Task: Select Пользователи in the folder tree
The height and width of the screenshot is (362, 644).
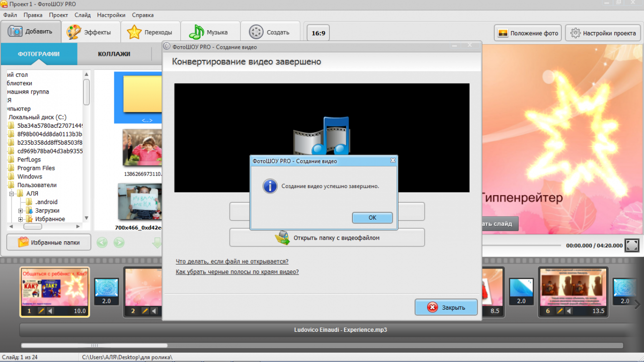Action: [37, 185]
